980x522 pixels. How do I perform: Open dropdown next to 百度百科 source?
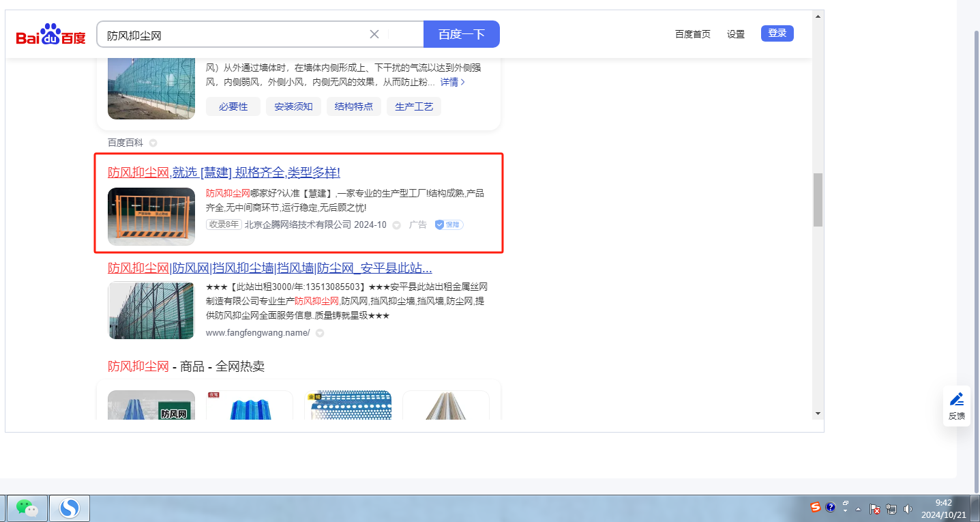click(x=153, y=143)
